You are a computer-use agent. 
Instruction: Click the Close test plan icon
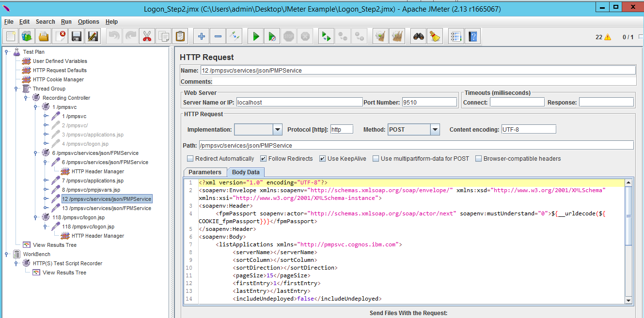tap(60, 36)
